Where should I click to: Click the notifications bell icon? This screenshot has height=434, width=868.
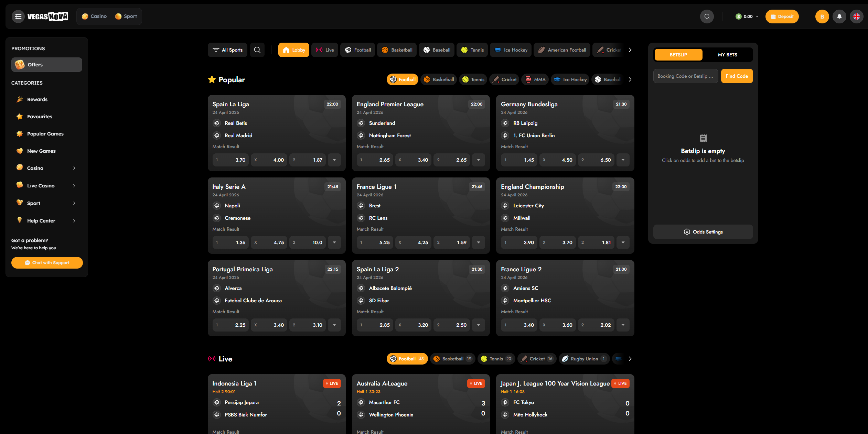point(839,16)
